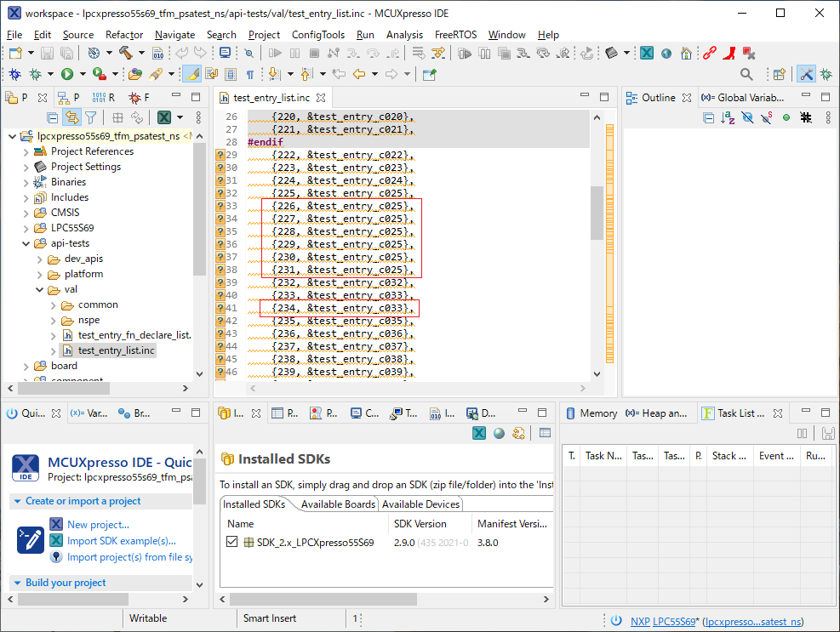Open the FreeRTOS menu

point(455,34)
